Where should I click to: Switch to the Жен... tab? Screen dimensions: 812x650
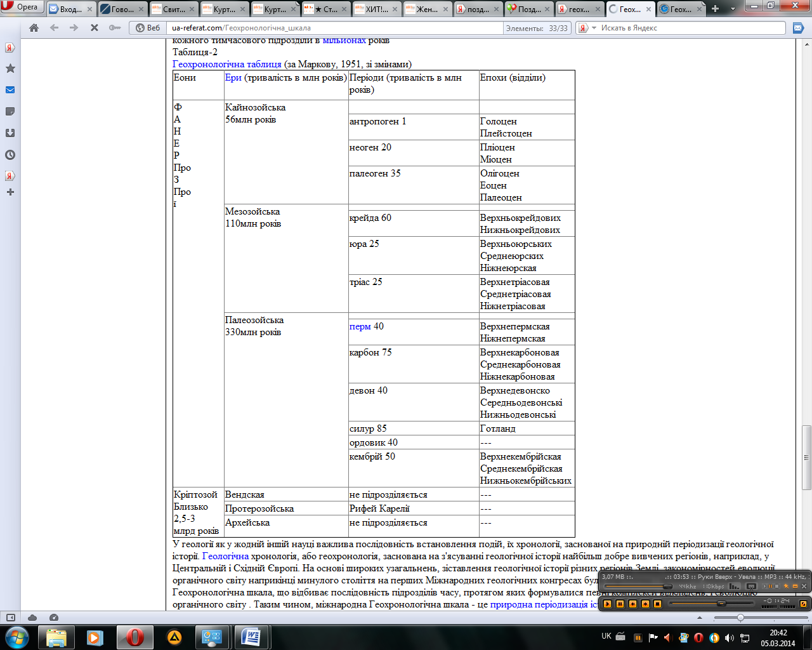tap(428, 10)
